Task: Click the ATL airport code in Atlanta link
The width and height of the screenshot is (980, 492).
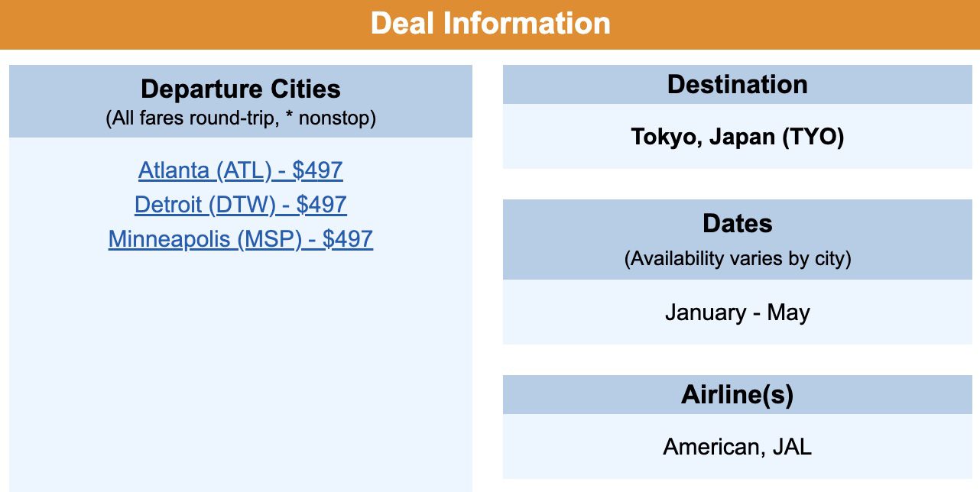Action: 242,170
